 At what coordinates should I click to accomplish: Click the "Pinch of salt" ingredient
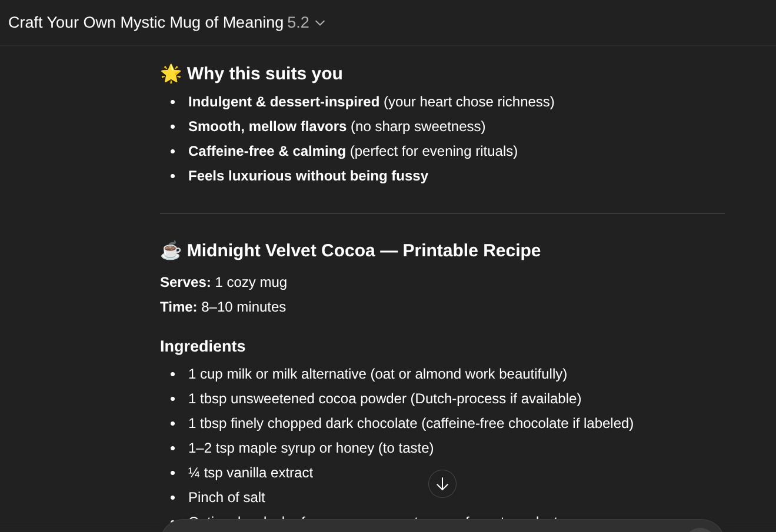[227, 497]
